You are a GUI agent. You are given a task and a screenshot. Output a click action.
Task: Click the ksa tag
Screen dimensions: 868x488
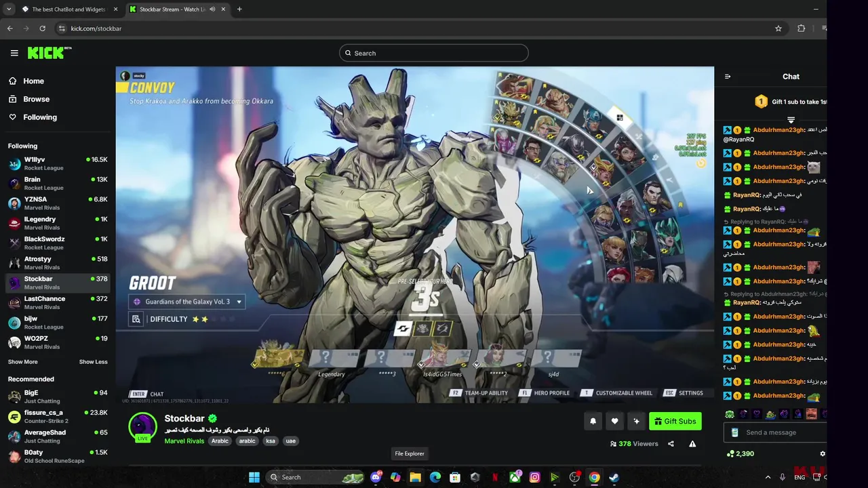pos(271,441)
